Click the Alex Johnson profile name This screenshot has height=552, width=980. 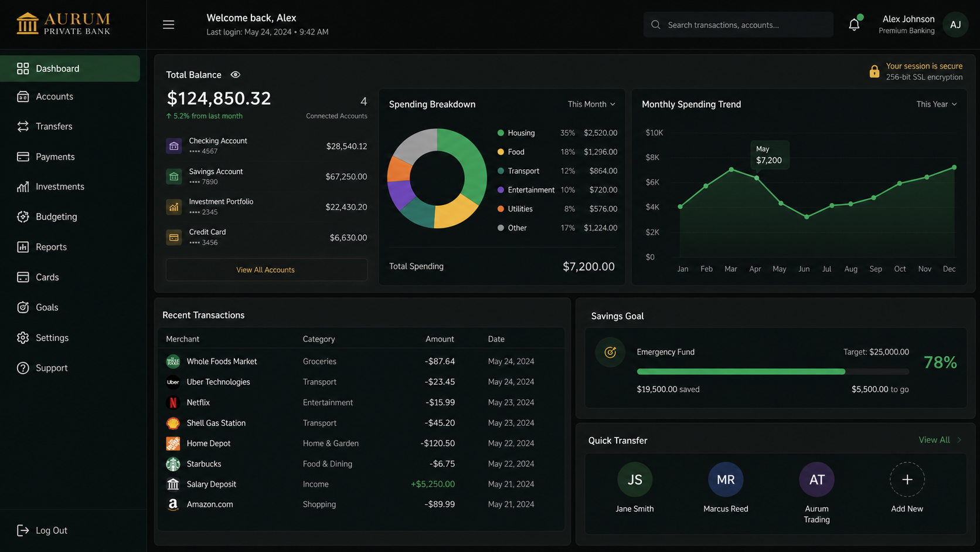(x=908, y=19)
